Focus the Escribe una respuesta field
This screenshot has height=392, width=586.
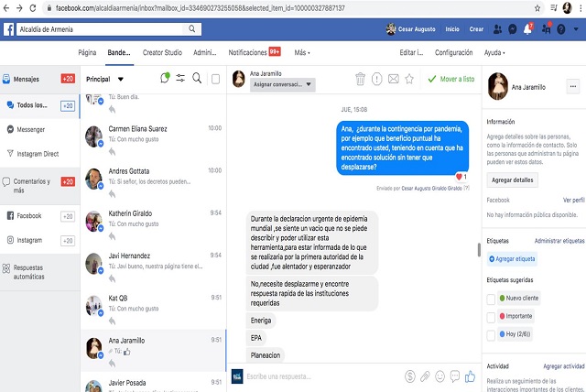[323, 376]
